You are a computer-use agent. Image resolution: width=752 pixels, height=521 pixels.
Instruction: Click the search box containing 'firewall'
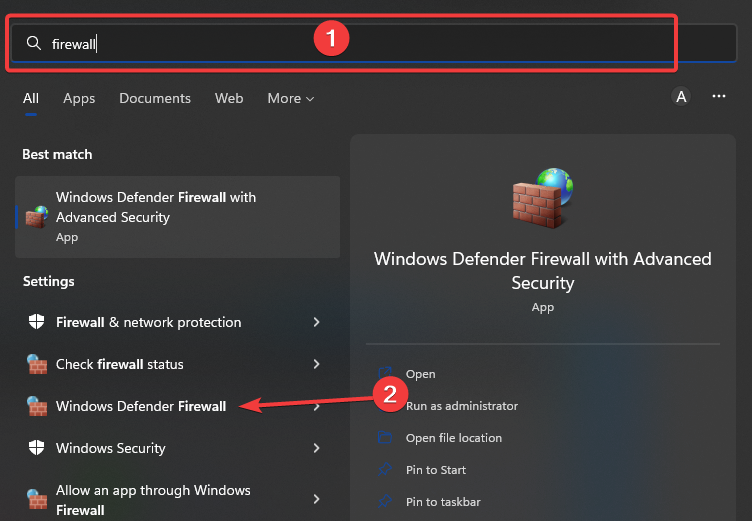point(374,43)
